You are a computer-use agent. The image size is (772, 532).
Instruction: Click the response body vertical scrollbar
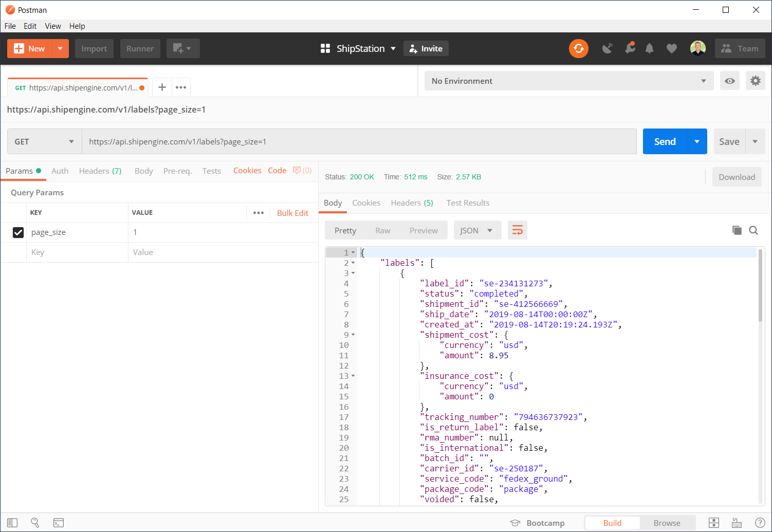coord(760,288)
